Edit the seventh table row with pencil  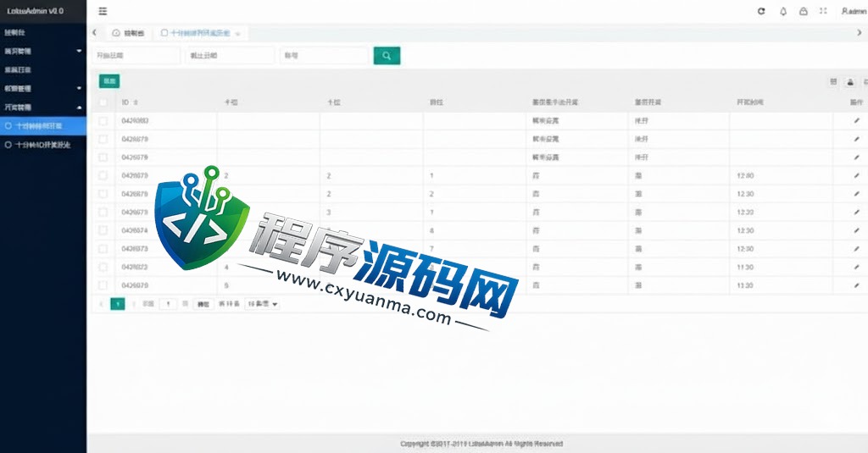[856, 230]
